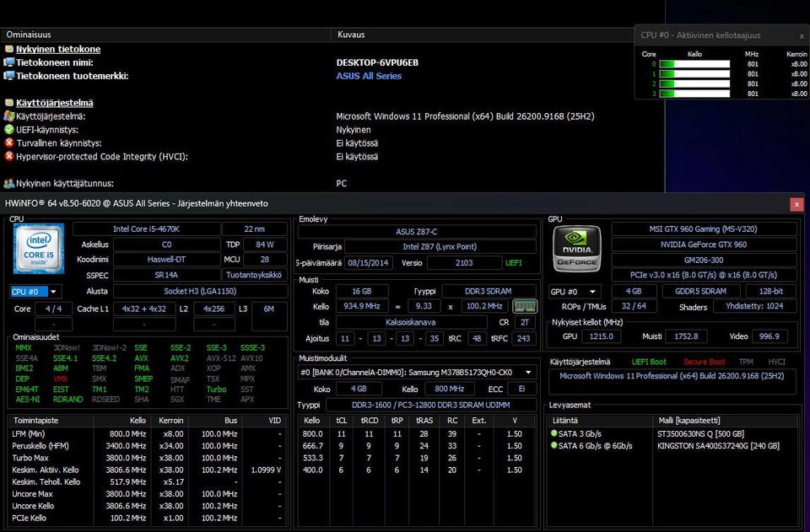Click the 800.0 memory timing row

tap(417, 434)
